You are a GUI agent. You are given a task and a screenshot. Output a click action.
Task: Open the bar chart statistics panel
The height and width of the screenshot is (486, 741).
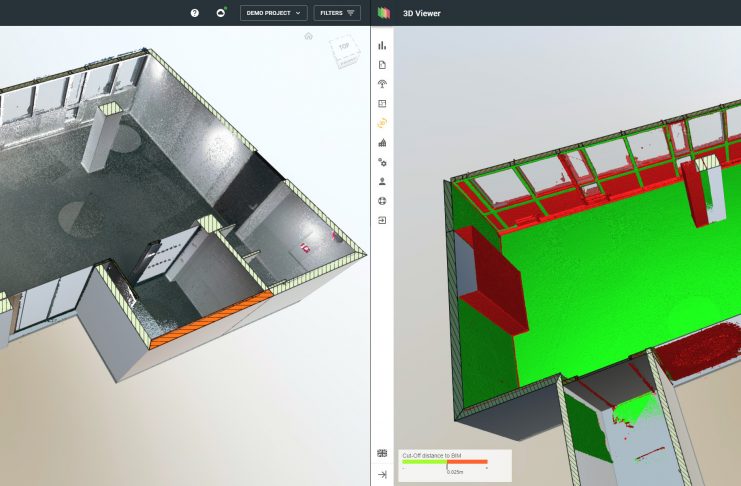(382, 46)
